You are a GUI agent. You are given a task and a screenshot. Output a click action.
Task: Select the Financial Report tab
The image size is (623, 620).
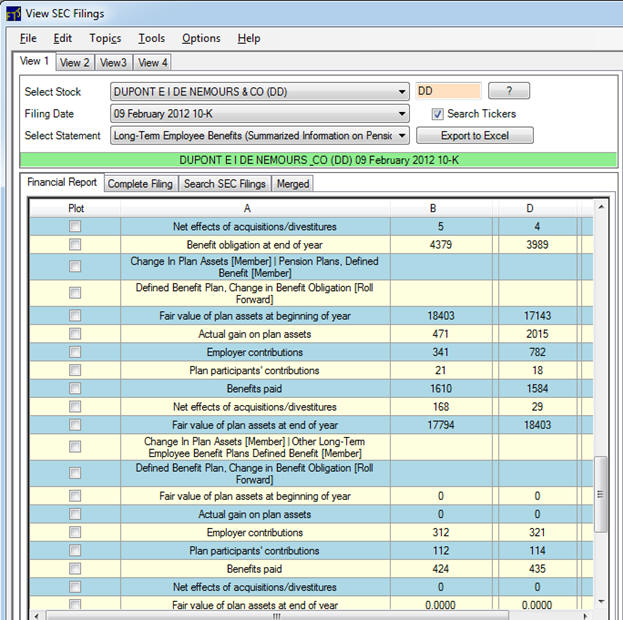62,182
